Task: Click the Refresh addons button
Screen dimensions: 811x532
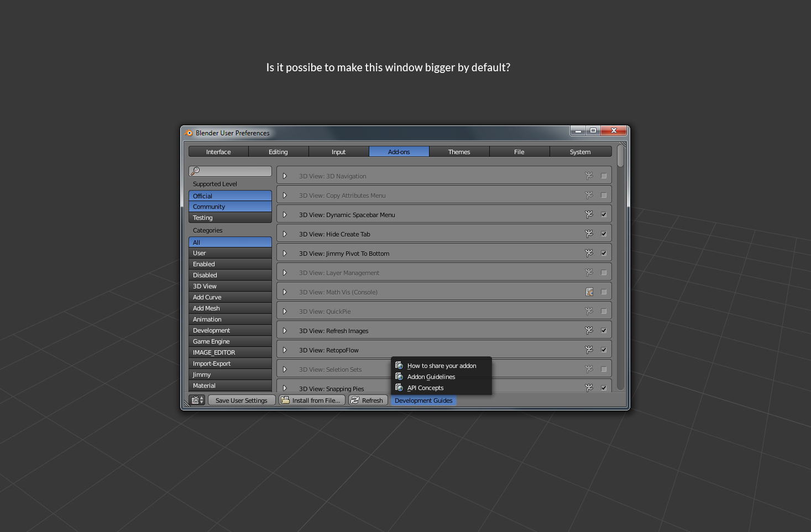Action: coord(367,401)
